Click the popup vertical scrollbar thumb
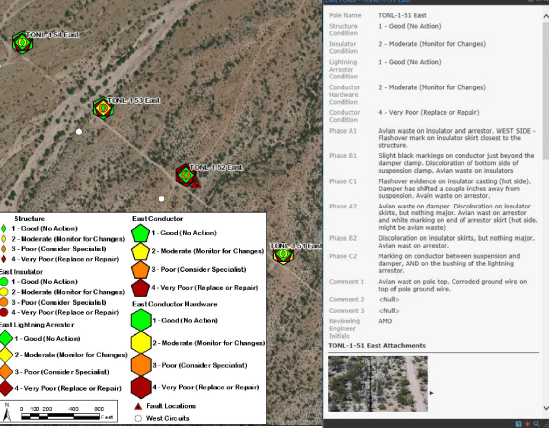Image resolution: width=549 pixels, height=428 pixels. pyautogui.click(x=546, y=90)
